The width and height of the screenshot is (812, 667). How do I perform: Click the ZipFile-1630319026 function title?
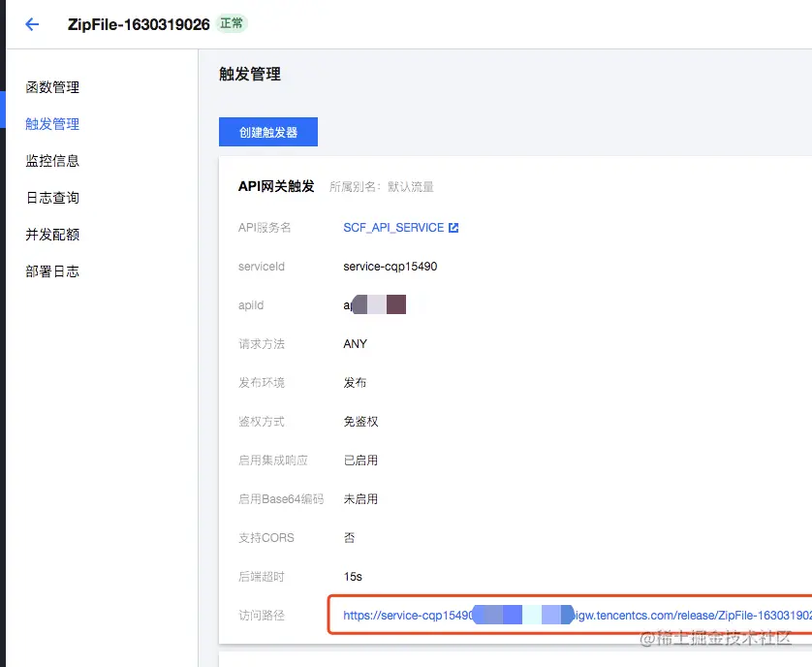(x=139, y=24)
